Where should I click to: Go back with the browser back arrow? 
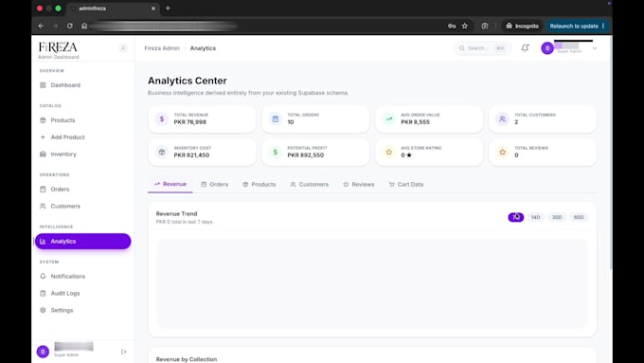click(41, 26)
